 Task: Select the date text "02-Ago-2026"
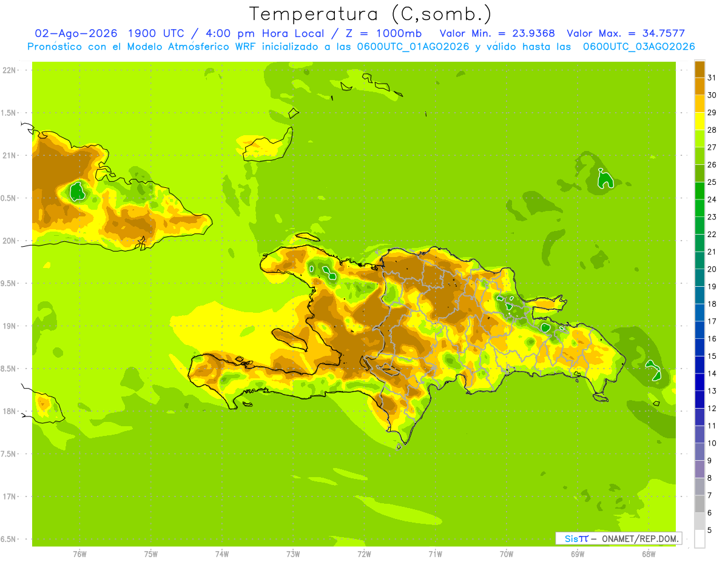point(76,33)
